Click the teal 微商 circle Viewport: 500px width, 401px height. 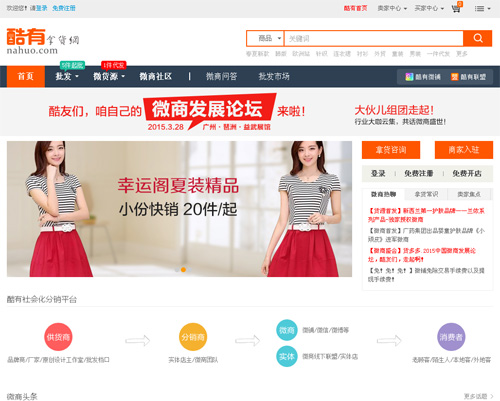(x=287, y=330)
